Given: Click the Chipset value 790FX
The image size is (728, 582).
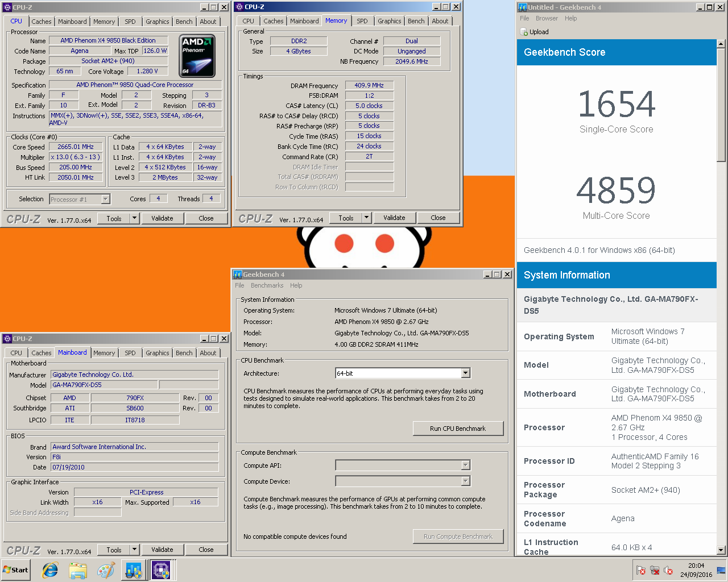Looking at the screenshot, I should pyautogui.click(x=135, y=398).
